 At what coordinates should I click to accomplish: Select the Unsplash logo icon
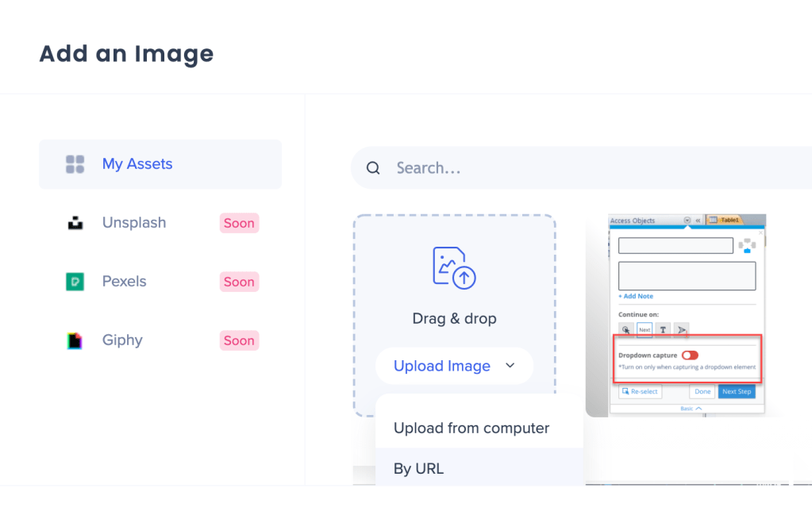point(75,223)
